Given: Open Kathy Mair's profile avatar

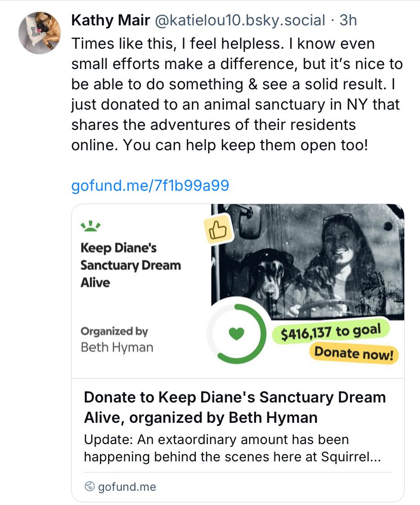Looking at the screenshot, I should pyautogui.click(x=40, y=33).
